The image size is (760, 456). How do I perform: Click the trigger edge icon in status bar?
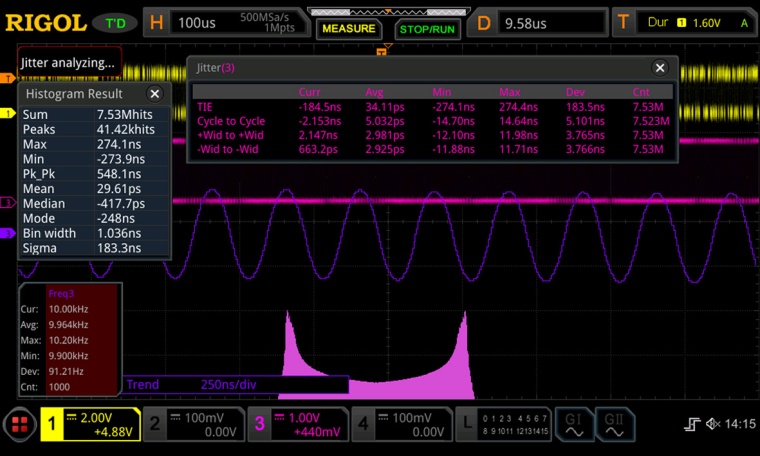(x=691, y=424)
